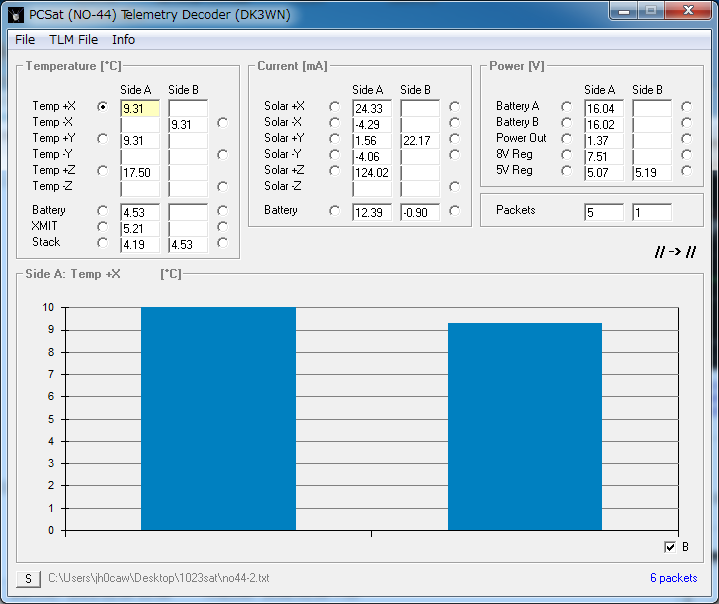
Task: Select the Side A Temp +Y radio button
Action: click(x=103, y=139)
